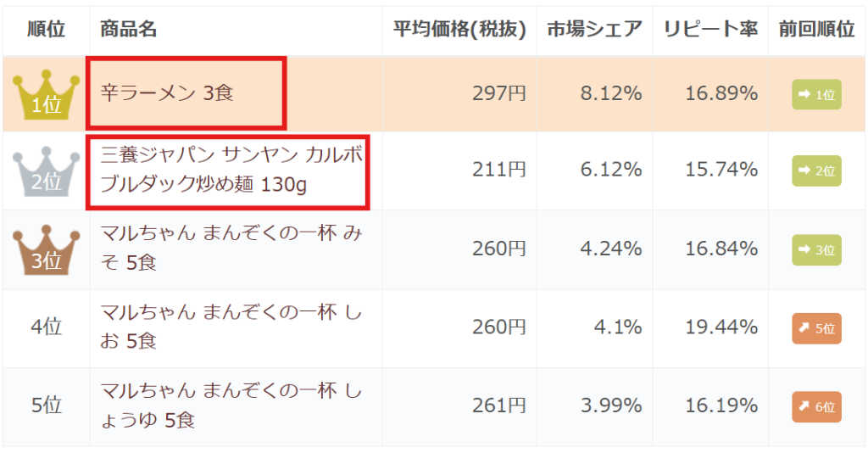The image size is (868, 453).
Task: Open the まんぞくの一杯 しょうゆ 5食 product
Action: point(231,405)
